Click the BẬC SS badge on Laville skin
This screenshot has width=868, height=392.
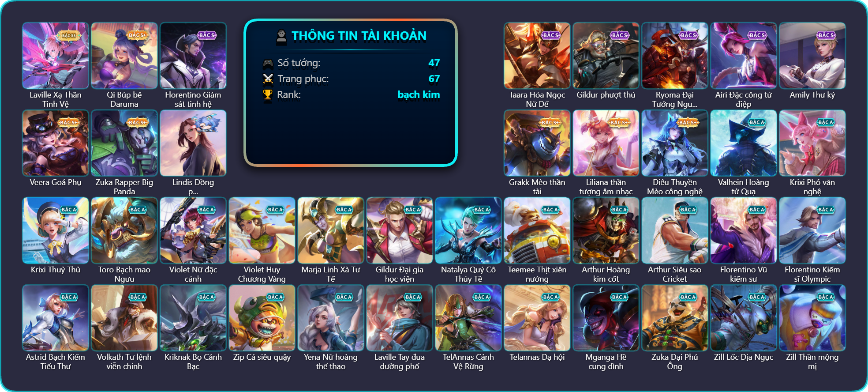pos(69,35)
